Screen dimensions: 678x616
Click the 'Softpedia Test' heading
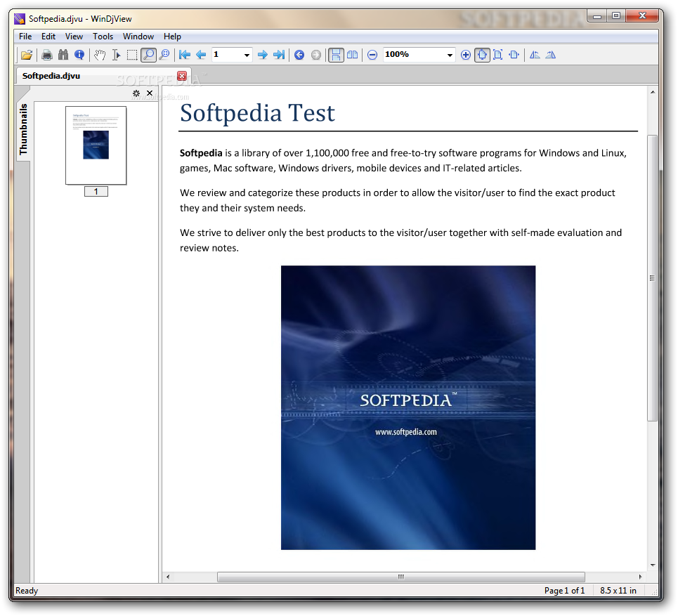(257, 113)
